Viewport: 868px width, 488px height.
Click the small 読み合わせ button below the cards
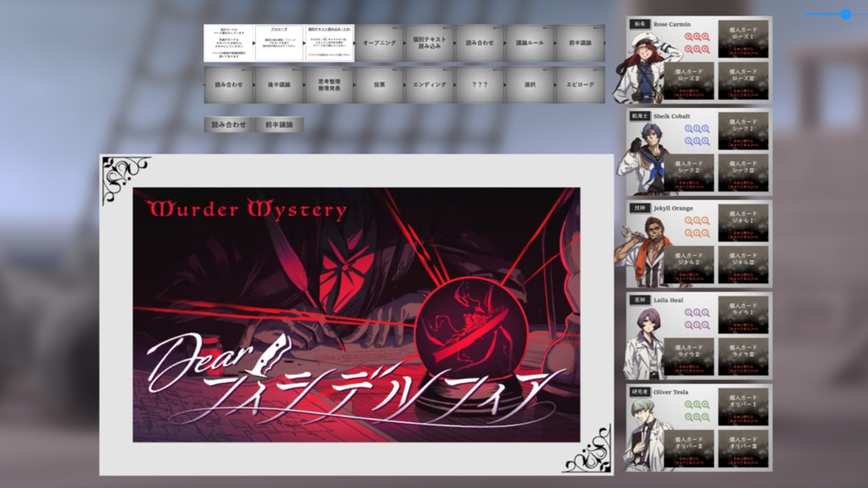click(x=229, y=125)
